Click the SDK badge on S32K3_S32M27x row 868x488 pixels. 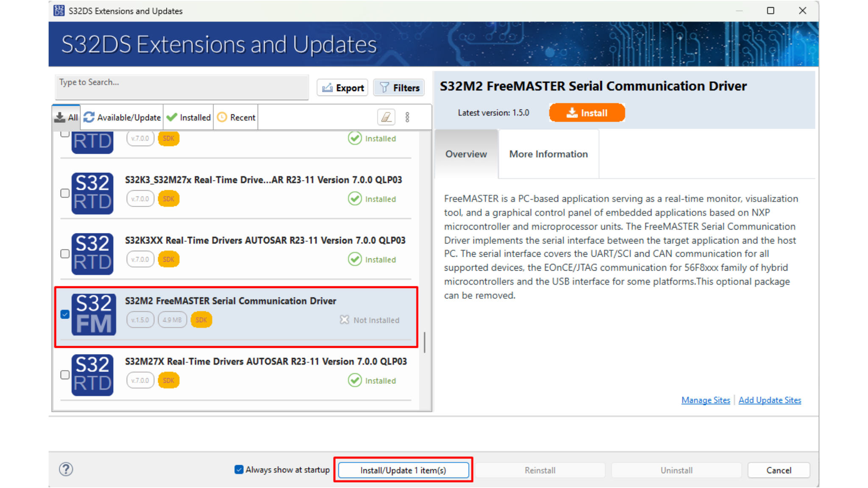tap(169, 199)
